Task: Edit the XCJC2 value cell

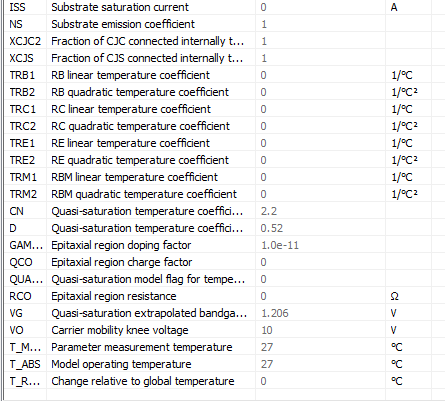Action: click(x=320, y=41)
